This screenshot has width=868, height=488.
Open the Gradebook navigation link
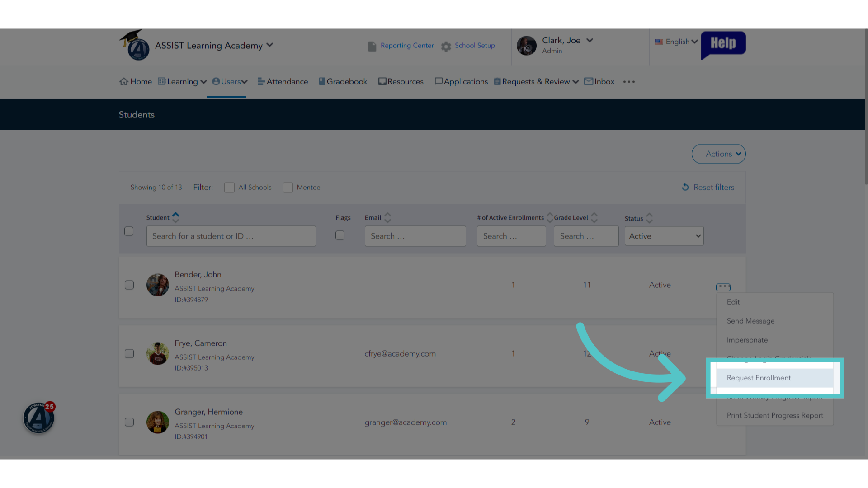point(343,82)
